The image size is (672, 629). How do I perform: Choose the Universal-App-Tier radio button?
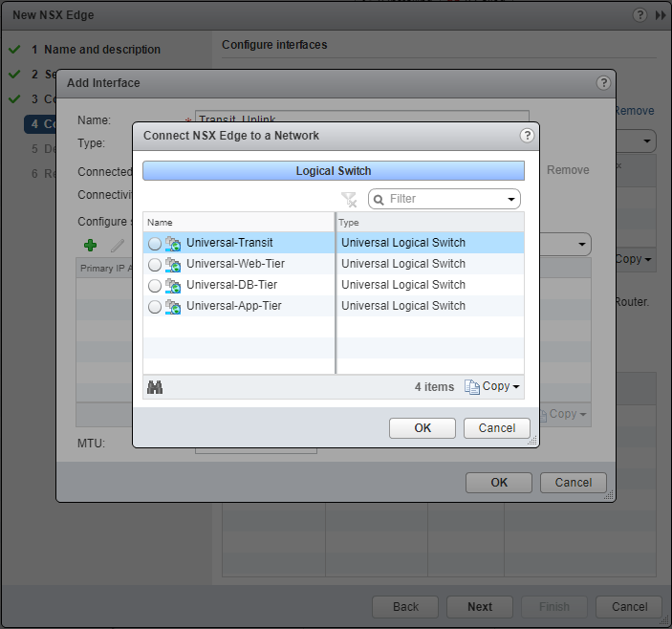(155, 307)
